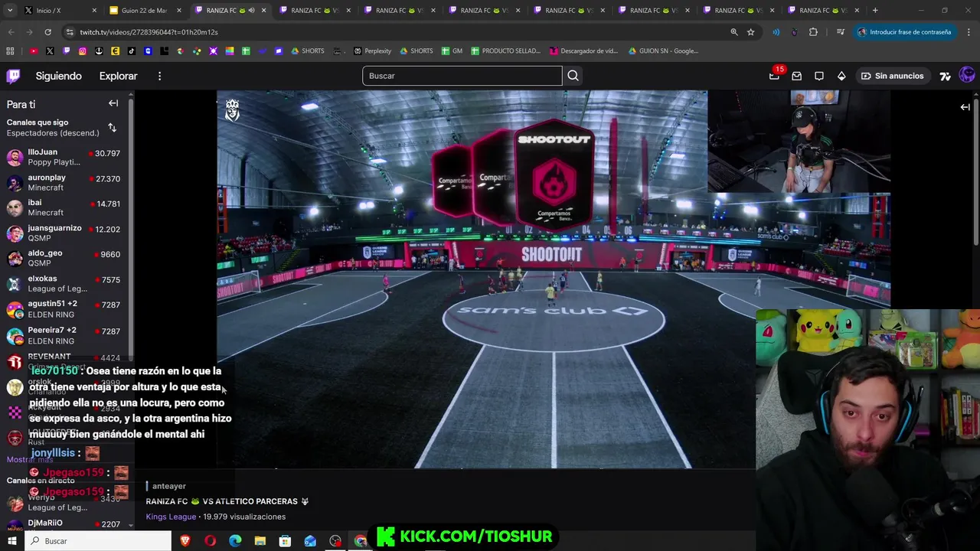Open the three-dot more menu beside Explorar
980x551 pixels.
click(x=159, y=76)
